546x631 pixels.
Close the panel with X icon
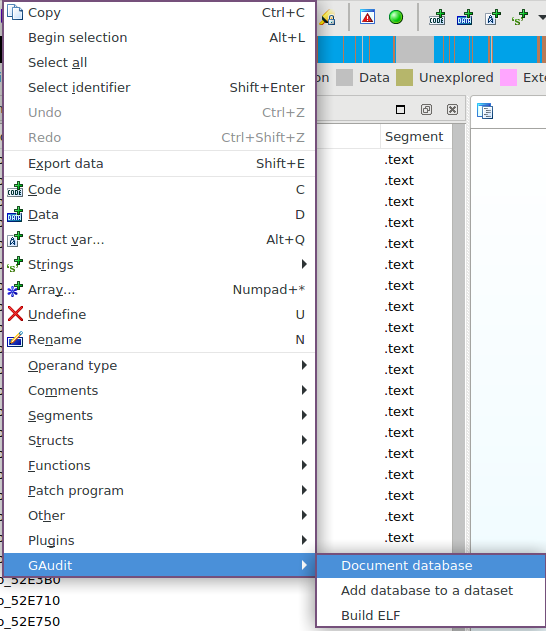pyautogui.click(x=452, y=109)
